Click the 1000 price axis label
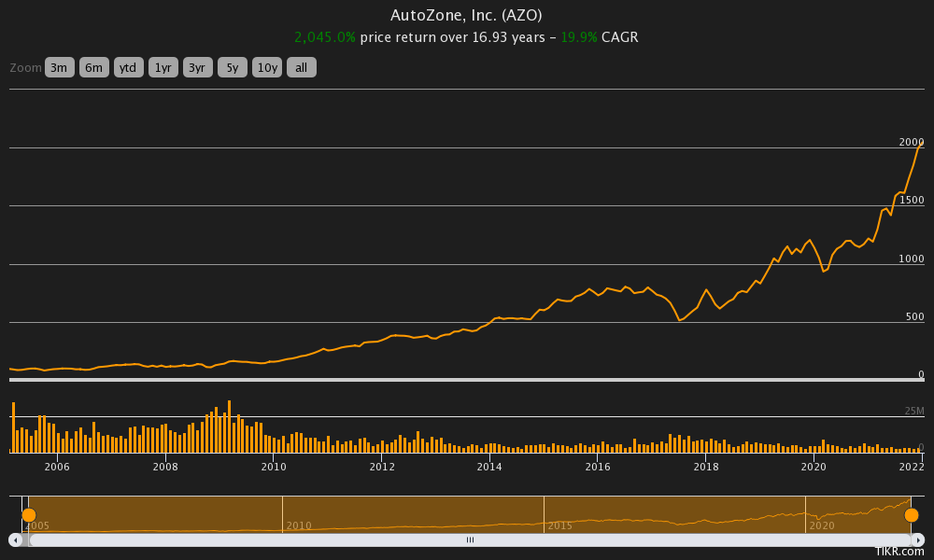This screenshot has width=934, height=560. click(x=912, y=259)
